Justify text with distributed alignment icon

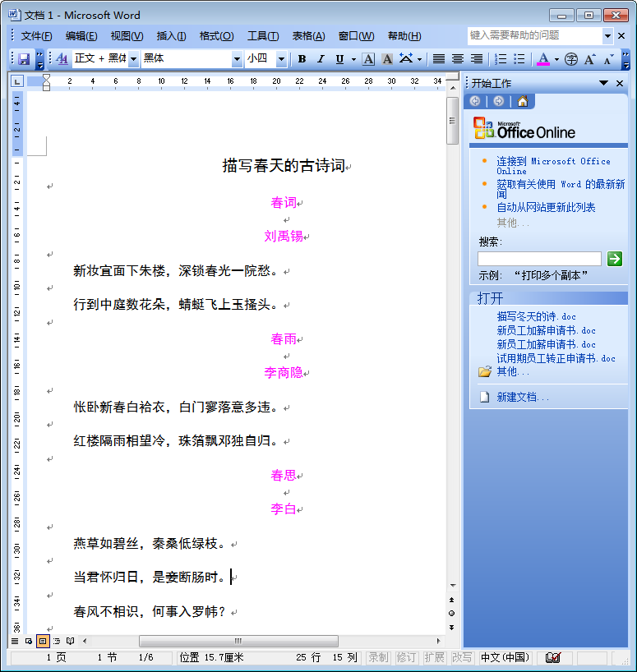(x=439, y=59)
